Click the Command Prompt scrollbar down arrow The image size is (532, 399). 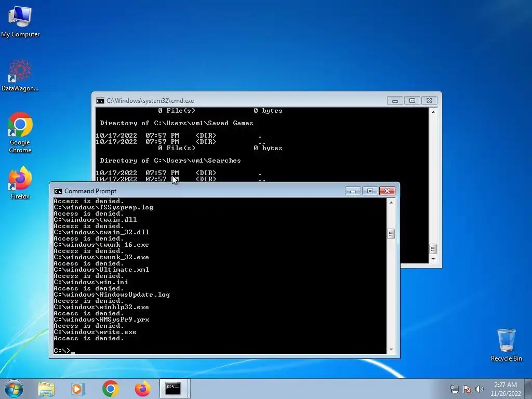pyautogui.click(x=391, y=350)
